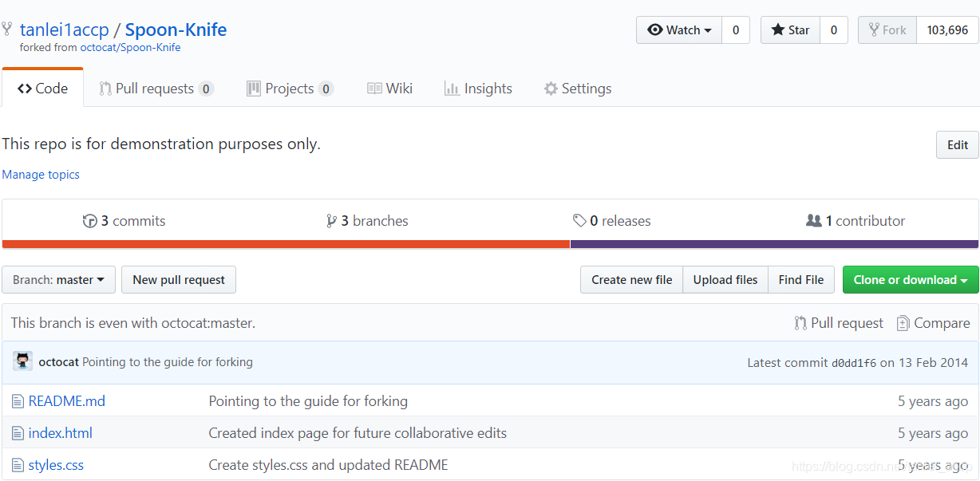Click the Wiki book icon
This screenshot has width=980, height=481.
(374, 89)
